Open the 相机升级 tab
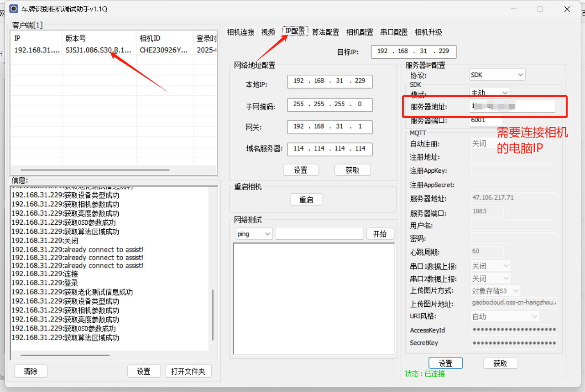 coord(428,32)
